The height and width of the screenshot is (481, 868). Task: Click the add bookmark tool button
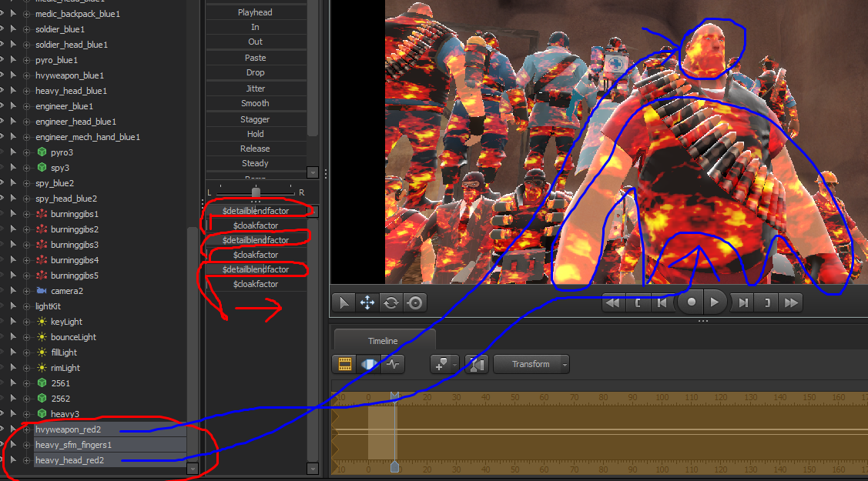point(441,364)
